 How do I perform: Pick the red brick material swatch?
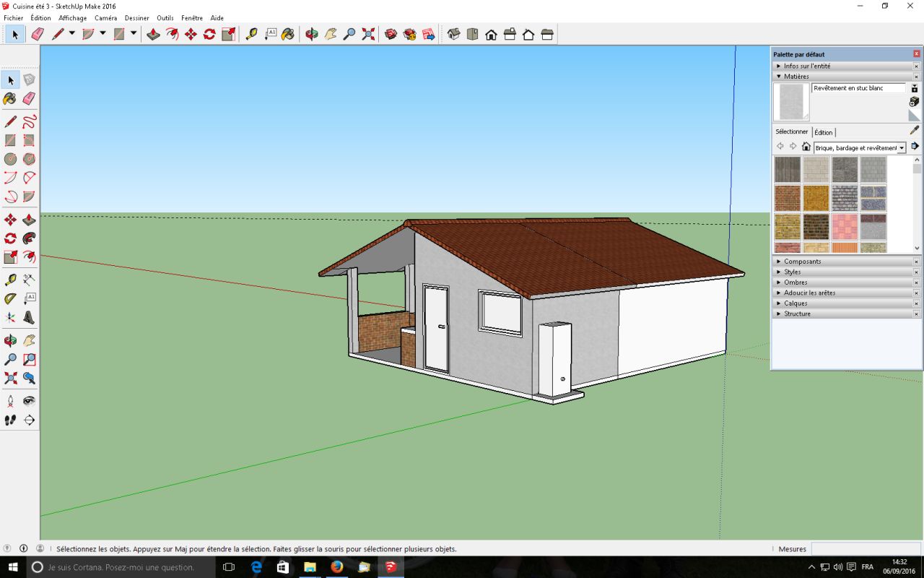point(788,198)
